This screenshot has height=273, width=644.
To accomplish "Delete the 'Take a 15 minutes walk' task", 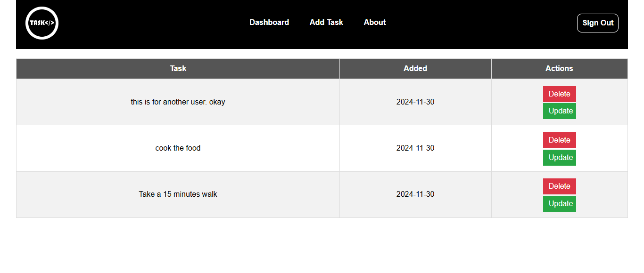I will pos(559,186).
